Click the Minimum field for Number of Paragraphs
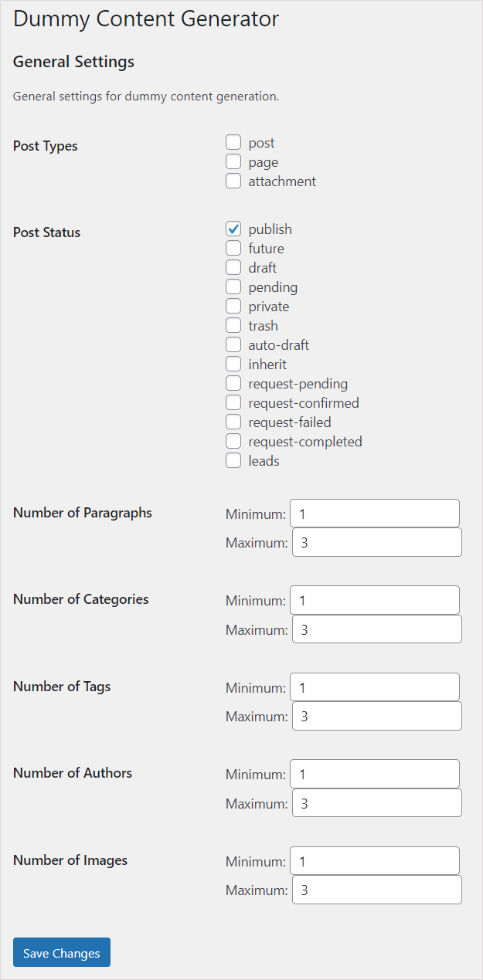The width and height of the screenshot is (483, 980). [374, 513]
